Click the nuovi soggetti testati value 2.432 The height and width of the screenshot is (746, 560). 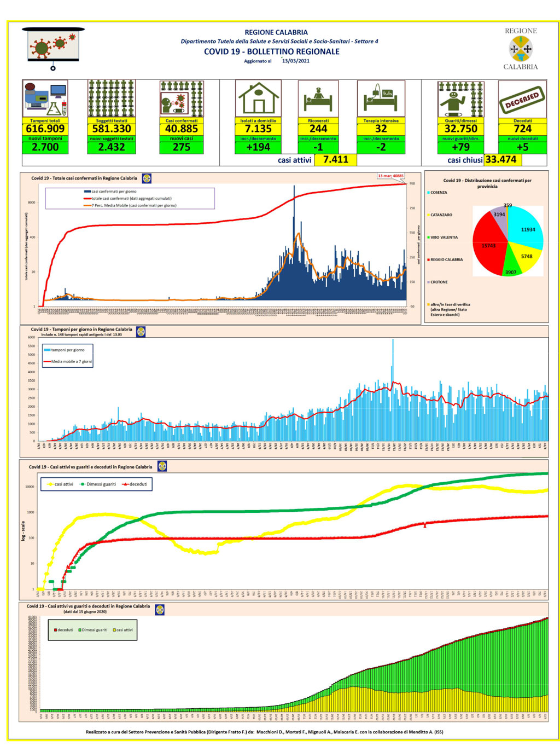(x=112, y=147)
